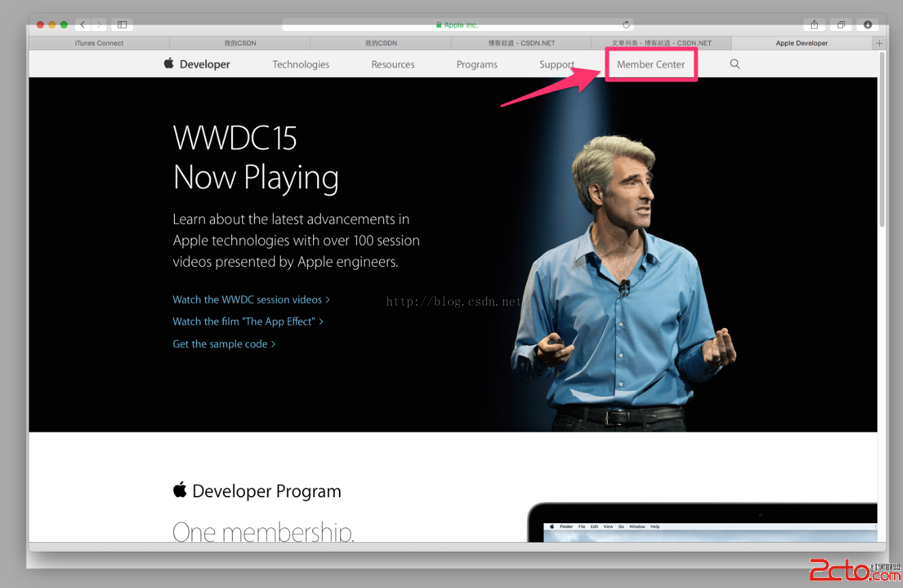This screenshot has width=903, height=588.
Task: Click the MacBook image beside Developer Program
Action: coord(702,523)
